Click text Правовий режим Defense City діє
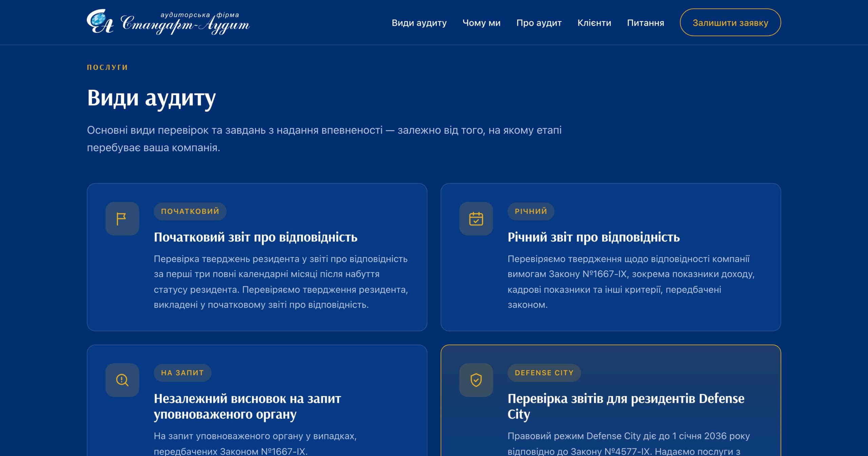Image resolution: width=868 pixels, height=456 pixels. pos(629,443)
